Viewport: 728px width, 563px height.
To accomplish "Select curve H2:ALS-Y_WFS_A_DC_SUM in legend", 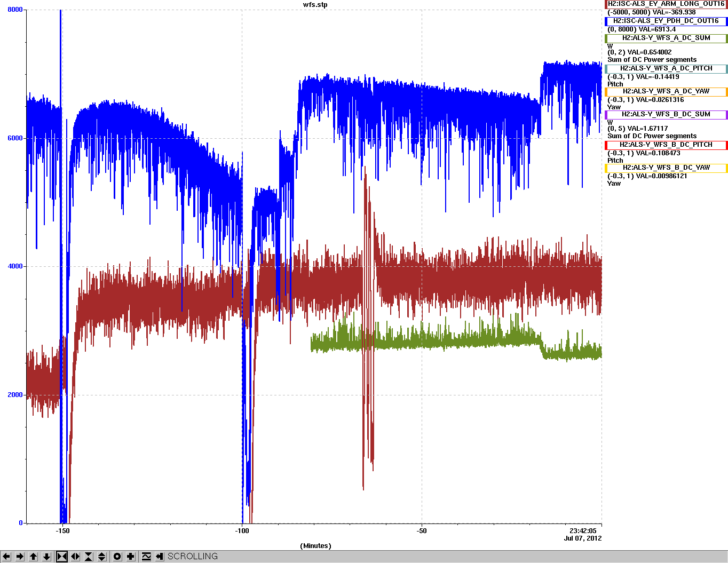I will coord(666,38).
